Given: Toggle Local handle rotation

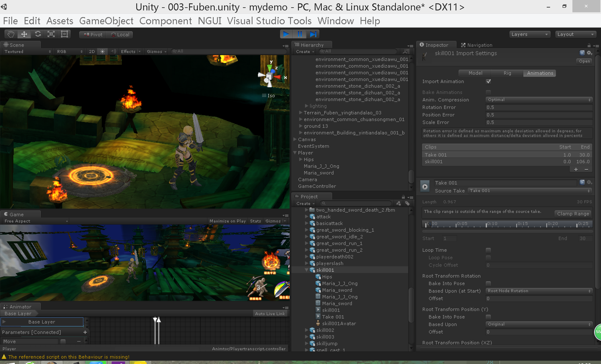Looking at the screenshot, I should tap(120, 35).
